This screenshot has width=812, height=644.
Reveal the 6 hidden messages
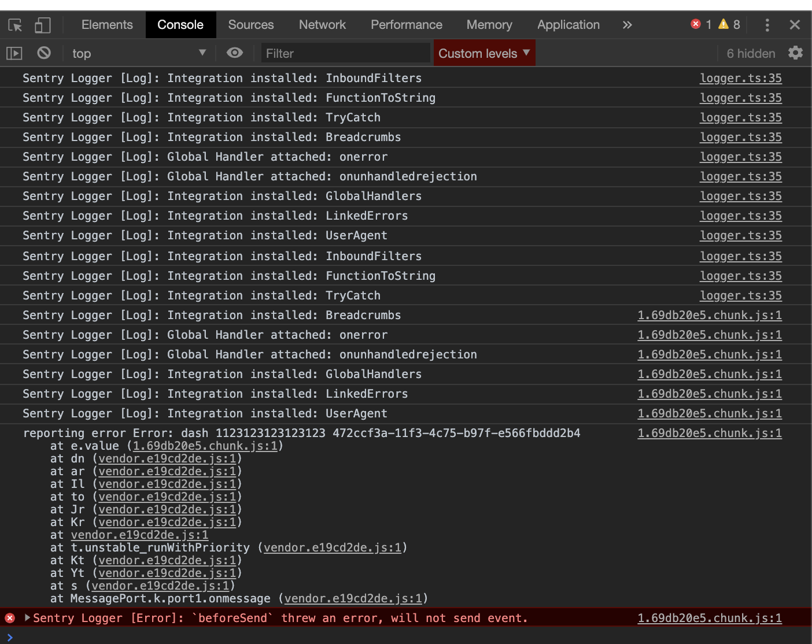tap(750, 53)
